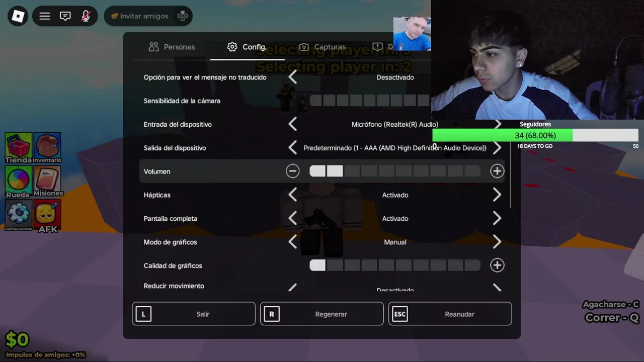This screenshot has height=362, width=644.
Task: Click the $0 money counter
Action: 17,340
